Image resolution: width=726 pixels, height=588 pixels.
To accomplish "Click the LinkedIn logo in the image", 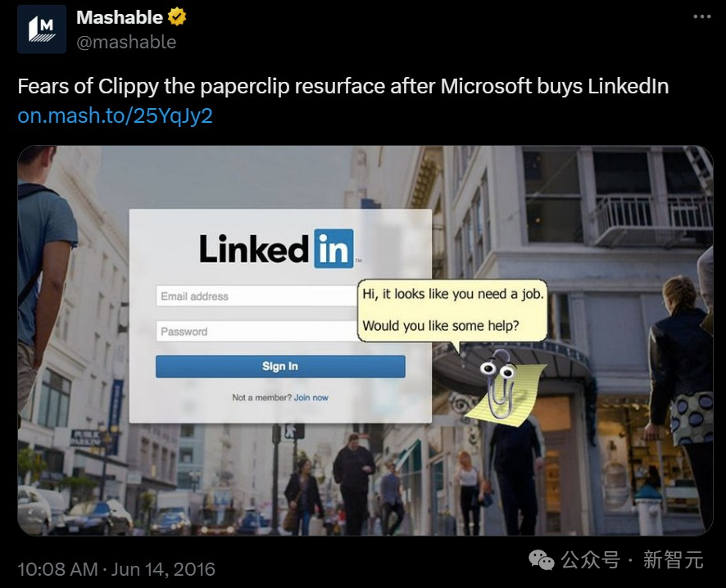I will pos(276,248).
